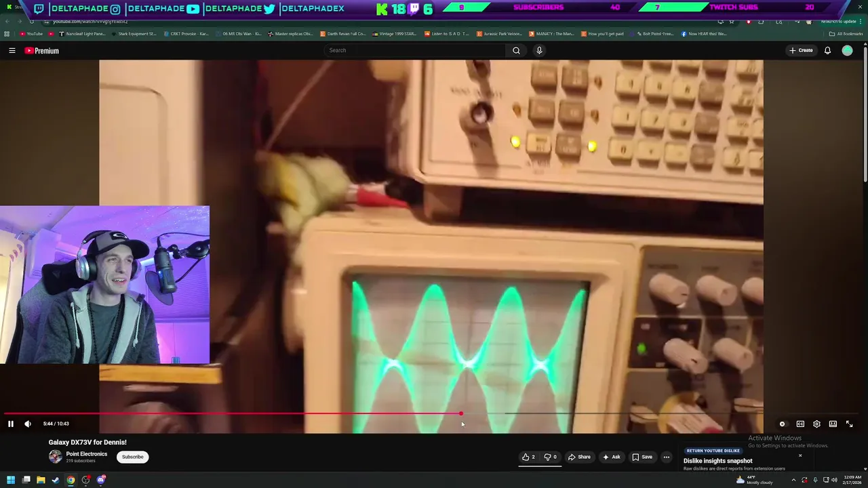Dislike the video thumbs down
The height and width of the screenshot is (488, 868).
point(551,457)
